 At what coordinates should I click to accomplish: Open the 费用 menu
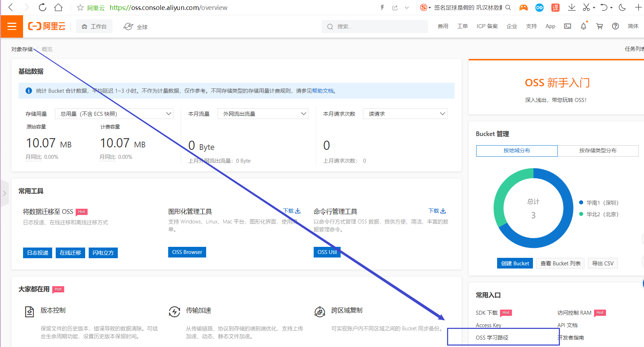pyautogui.click(x=443, y=26)
